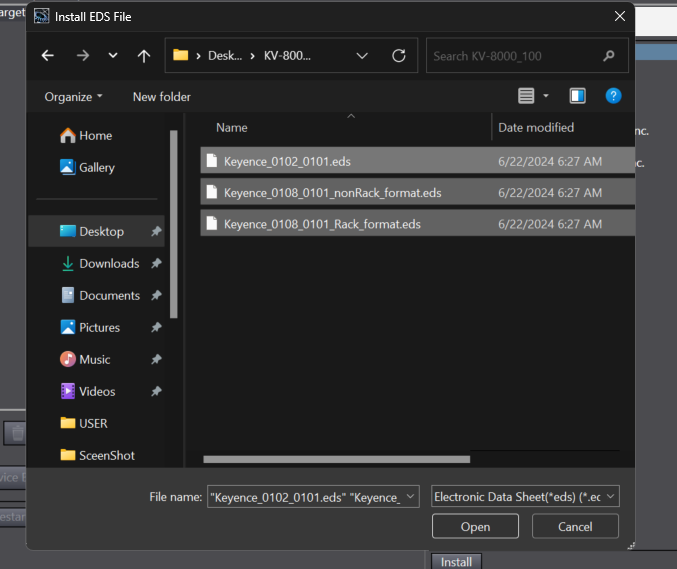Close the Install EDS File dialog
Image resolution: width=677 pixels, height=569 pixels.
click(620, 16)
